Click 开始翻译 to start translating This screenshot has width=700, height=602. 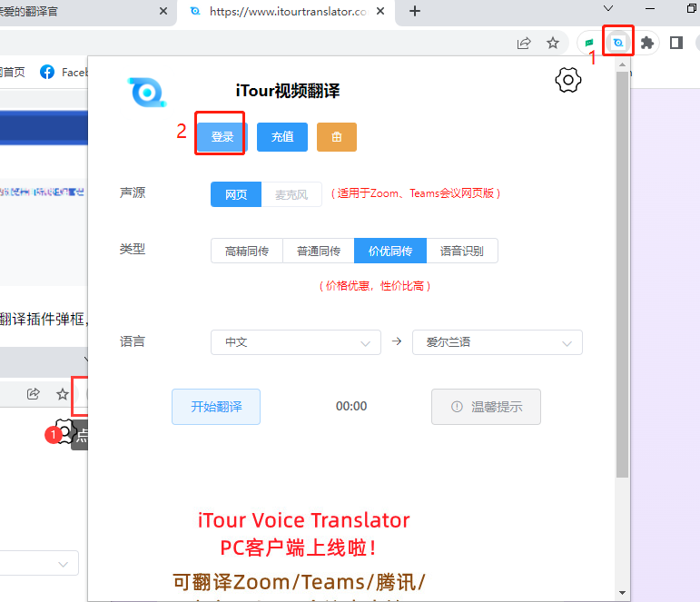pos(216,407)
